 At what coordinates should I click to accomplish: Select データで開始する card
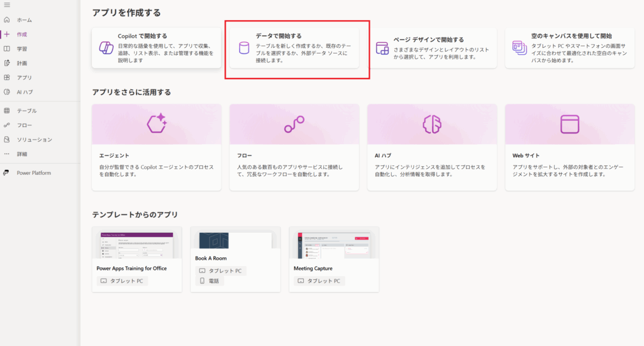click(294, 48)
